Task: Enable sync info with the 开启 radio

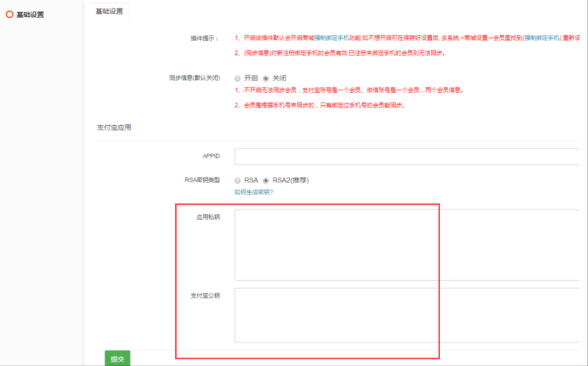Action: (238, 78)
